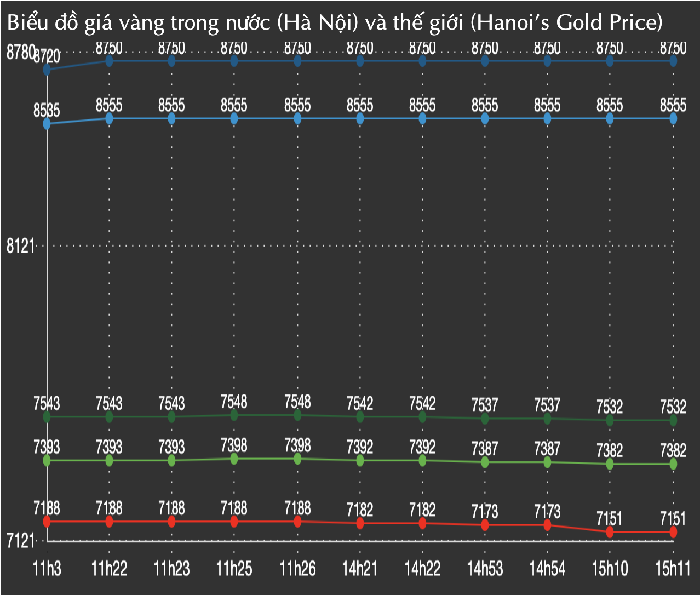Image resolution: width=700 pixels, height=595 pixels.
Task: Click light green data point at 11h26
Action: tap(297, 459)
